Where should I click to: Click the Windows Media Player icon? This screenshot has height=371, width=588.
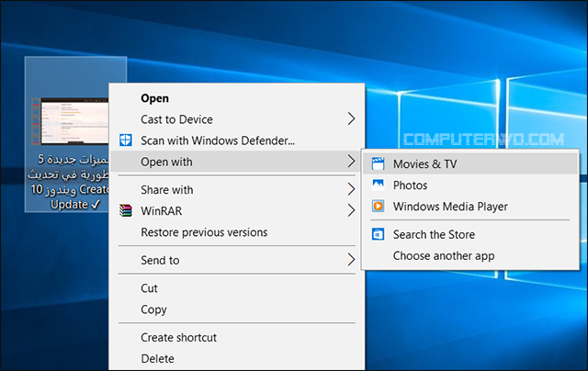(377, 207)
